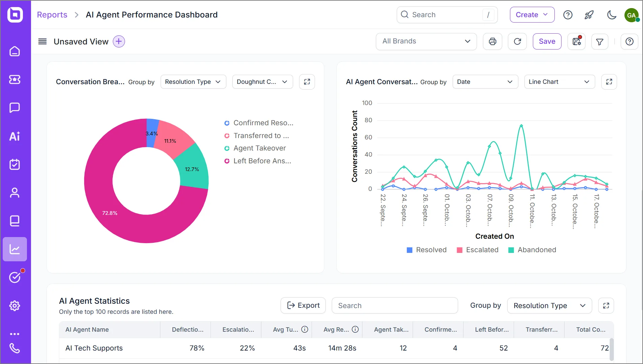This screenshot has height=364, width=643.
Task: Click the AI Agent Statistics search field
Action: [395, 305]
